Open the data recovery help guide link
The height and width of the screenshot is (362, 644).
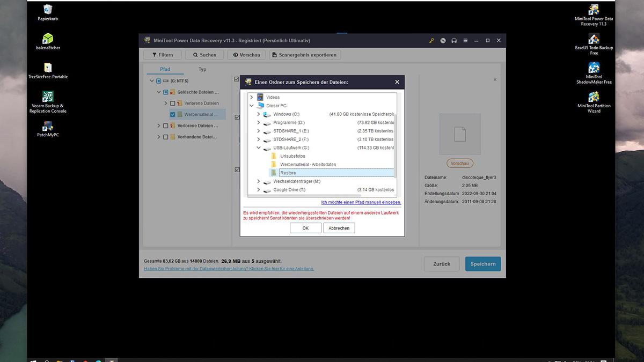coord(229,269)
